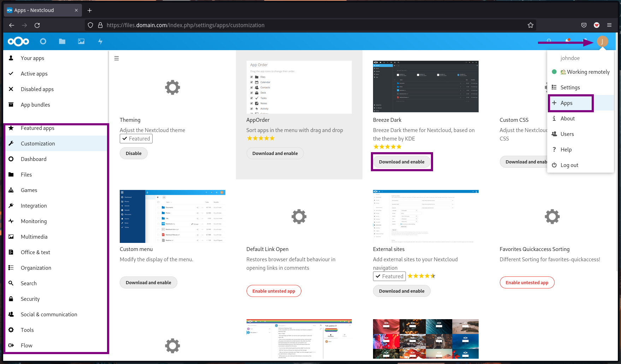Image resolution: width=621 pixels, height=364 pixels.
Task: Click the red Vivaldi-style extension icon
Action: pos(597,25)
